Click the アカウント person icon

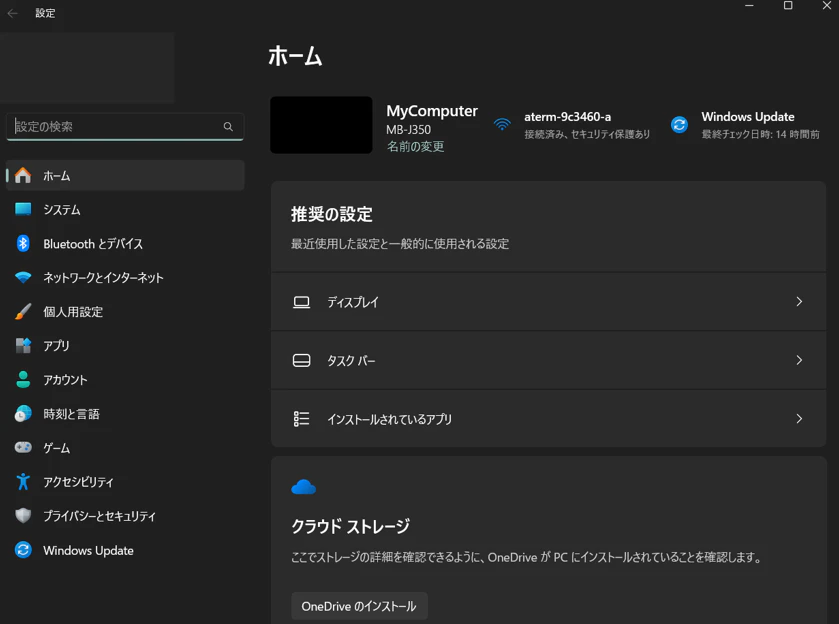click(22, 379)
